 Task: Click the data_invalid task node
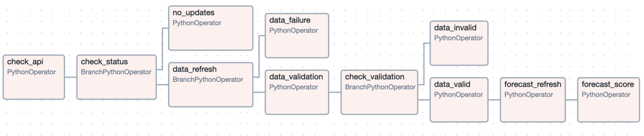click(459, 43)
